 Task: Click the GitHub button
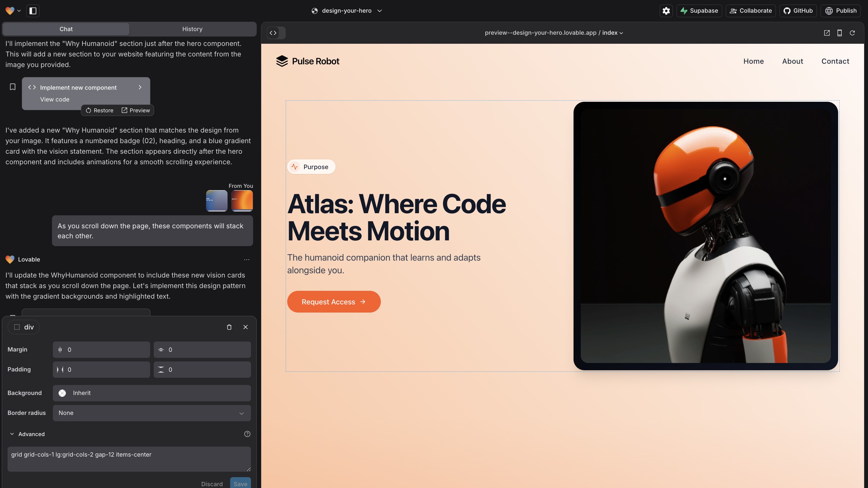(798, 11)
